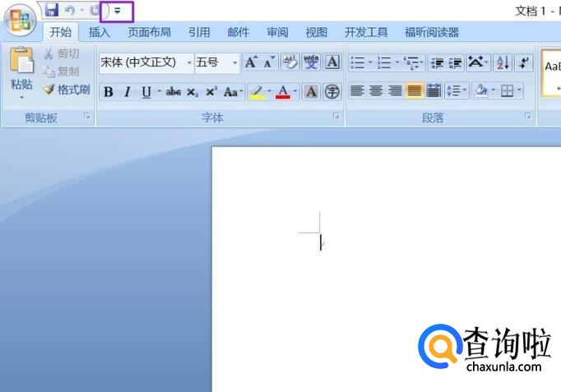
Task: Click the Clear Formatting icon
Action: (290, 62)
